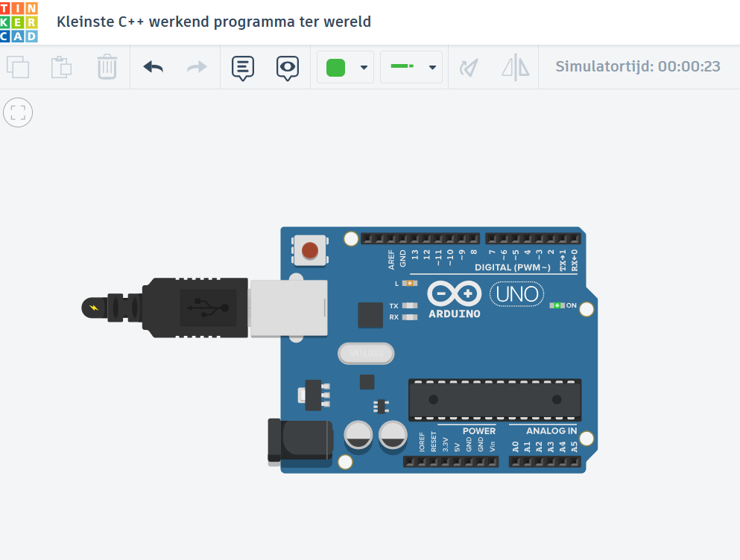Image resolution: width=740 pixels, height=560 pixels.
Task: Click the rotate component icon
Action: click(469, 68)
